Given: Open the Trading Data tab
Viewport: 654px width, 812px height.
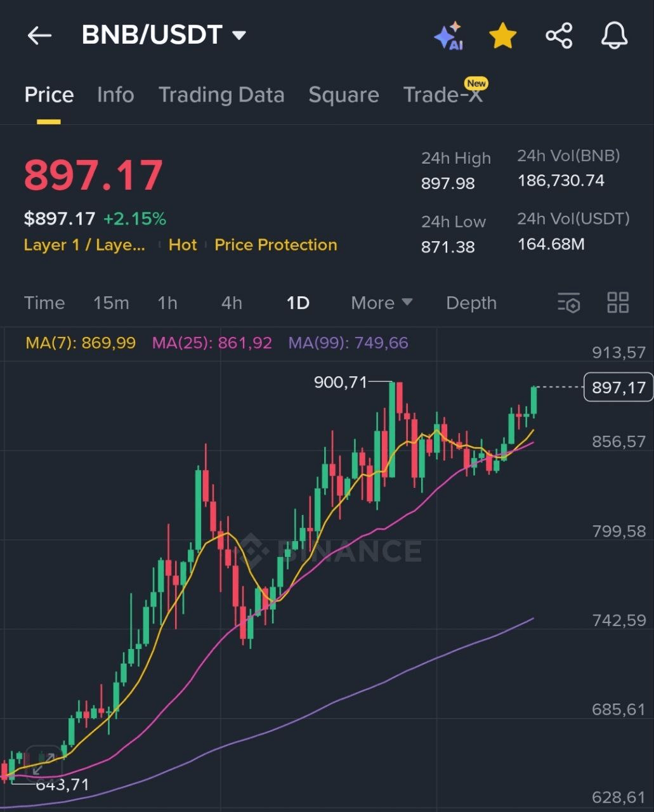Looking at the screenshot, I should click(221, 95).
